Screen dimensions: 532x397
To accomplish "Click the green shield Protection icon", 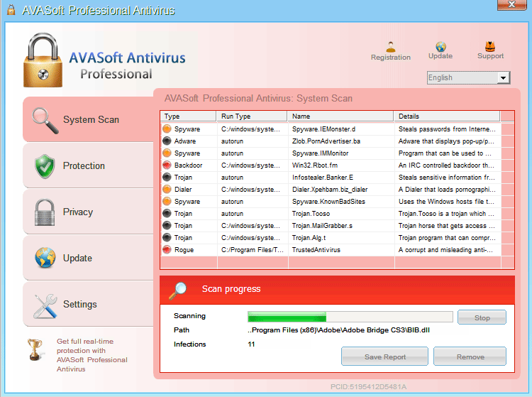I will pyautogui.click(x=45, y=166).
